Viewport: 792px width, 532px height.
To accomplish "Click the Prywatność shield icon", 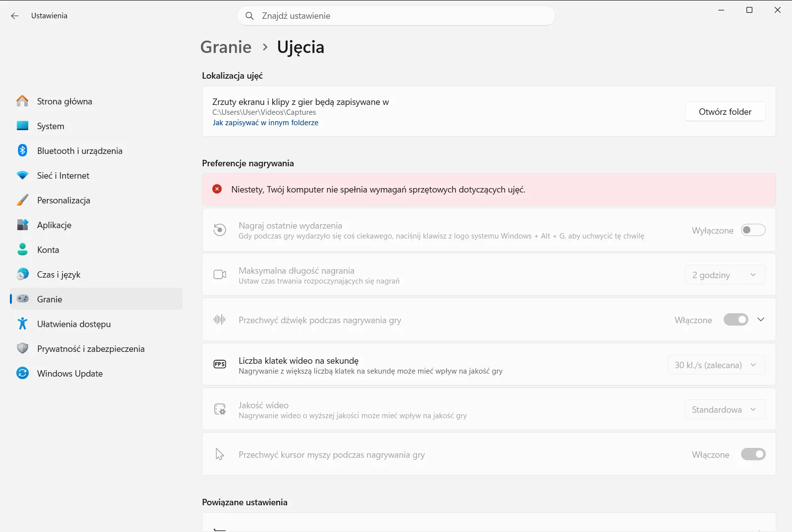I will 22,348.
